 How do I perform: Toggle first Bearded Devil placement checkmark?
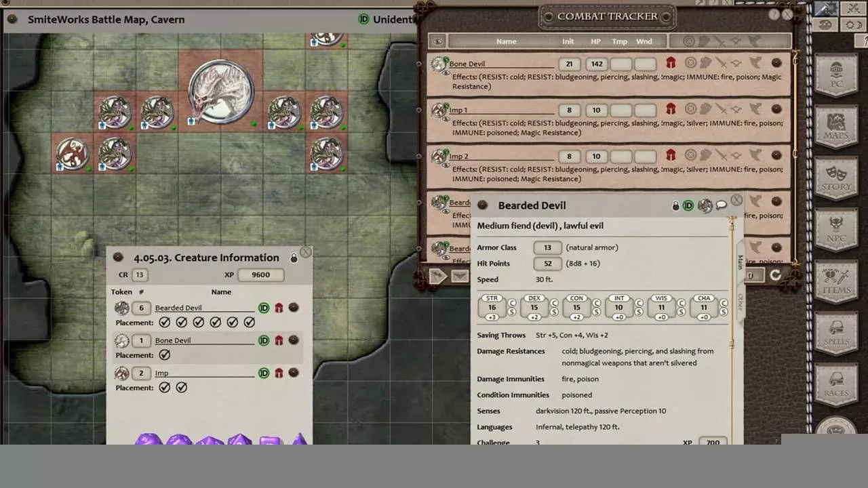[x=165, y=323]
